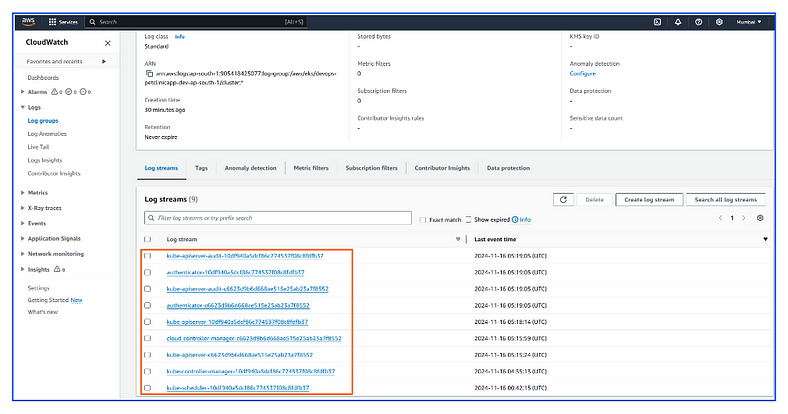Click the Show expired Info icon
This screenshot has height=414, width=788.
coord(515,220)
